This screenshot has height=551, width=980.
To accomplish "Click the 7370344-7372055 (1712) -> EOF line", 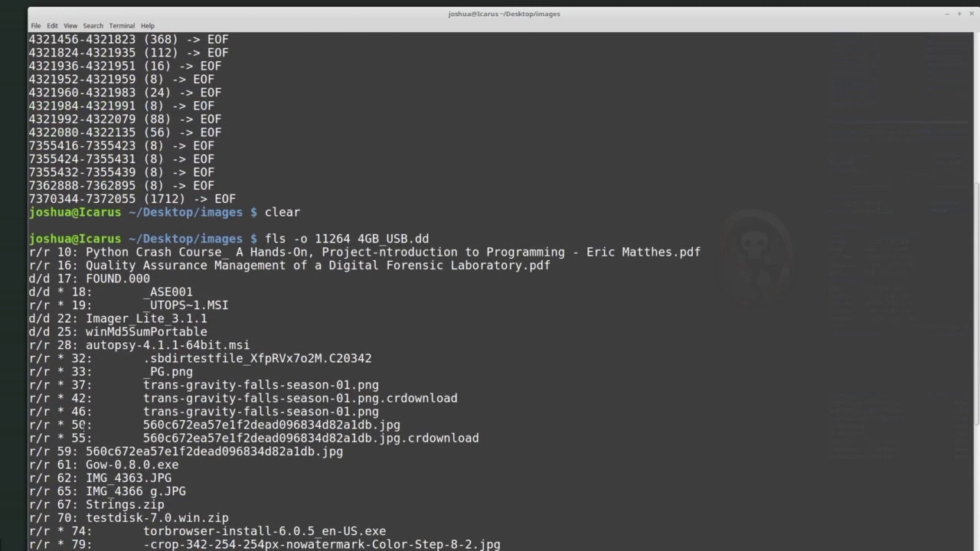I will 132,199.
